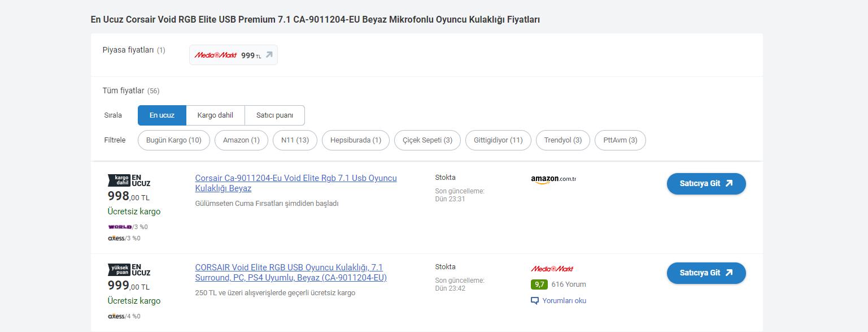This screenshot has height=332, width=868.
Task: Sort prices by En ucuz
Action: pyautogui.click(x=162, y=115)
